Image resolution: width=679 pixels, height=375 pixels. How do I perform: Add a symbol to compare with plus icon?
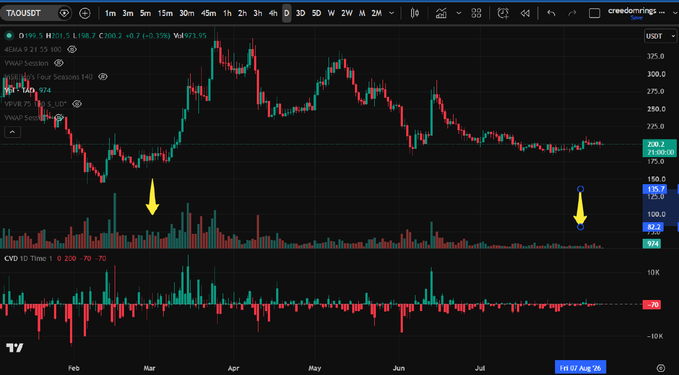(85, 13)
